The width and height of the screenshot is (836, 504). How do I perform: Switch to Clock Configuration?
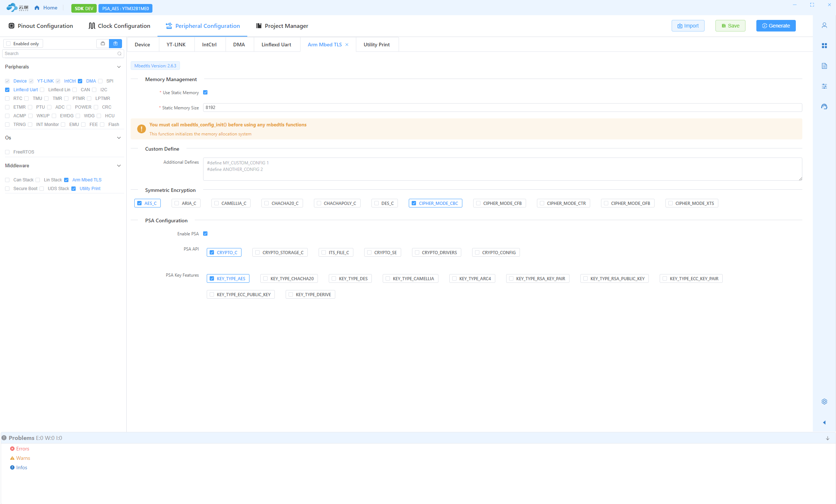coord(119,26)
